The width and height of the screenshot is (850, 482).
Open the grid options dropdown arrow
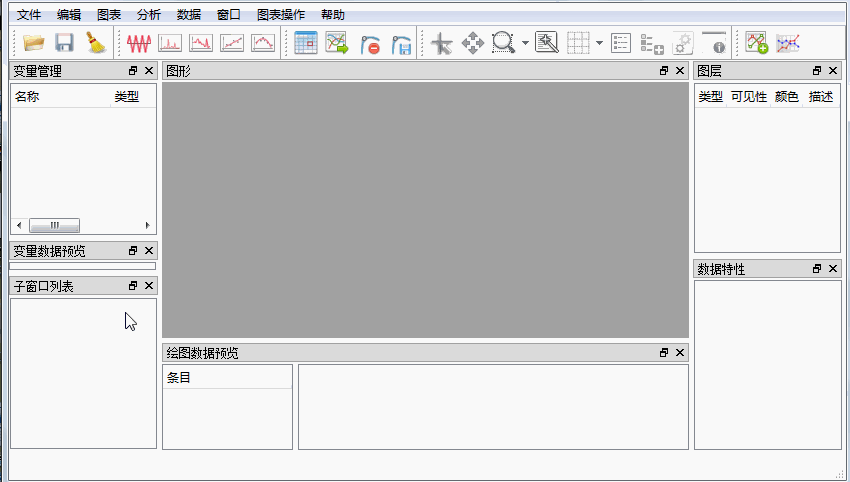(599, 43)
